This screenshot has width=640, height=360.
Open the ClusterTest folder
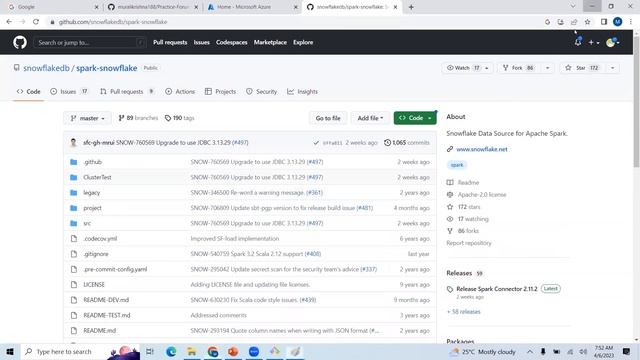click(x=97, y=177)
